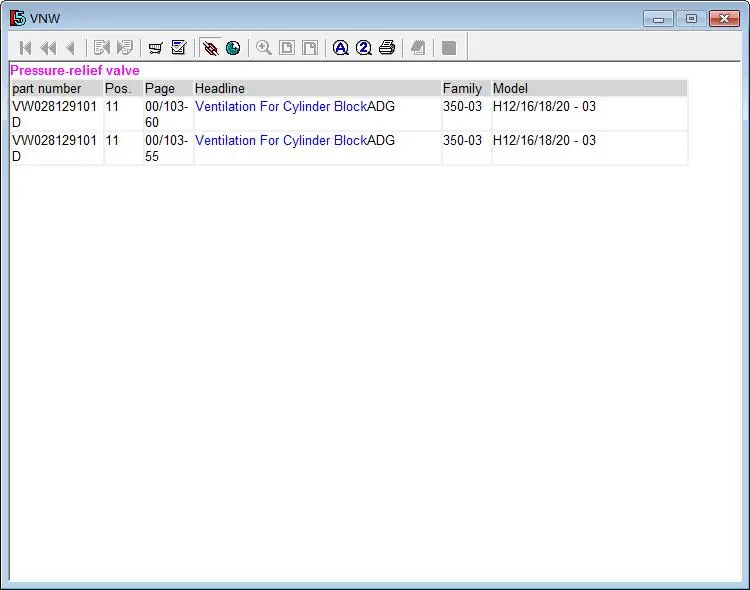
Task: Click the magnifier 2 search icon
Action: point(364,48)
